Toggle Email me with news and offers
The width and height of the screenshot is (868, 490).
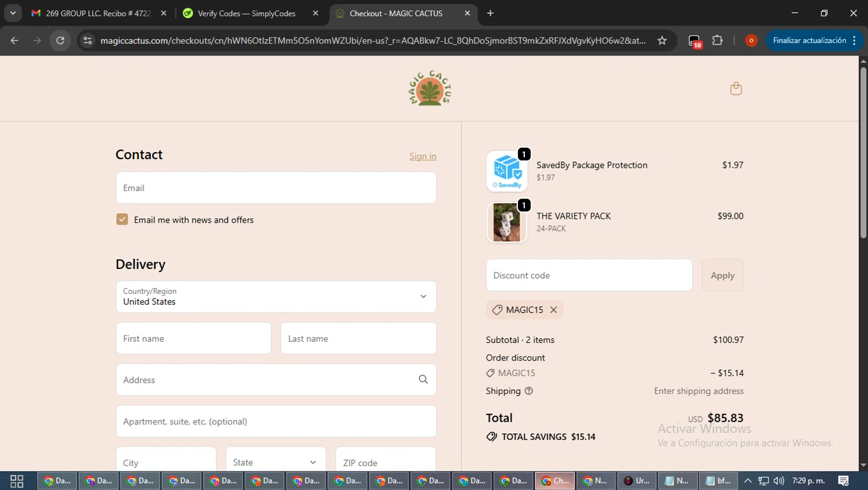click(122, 219)
